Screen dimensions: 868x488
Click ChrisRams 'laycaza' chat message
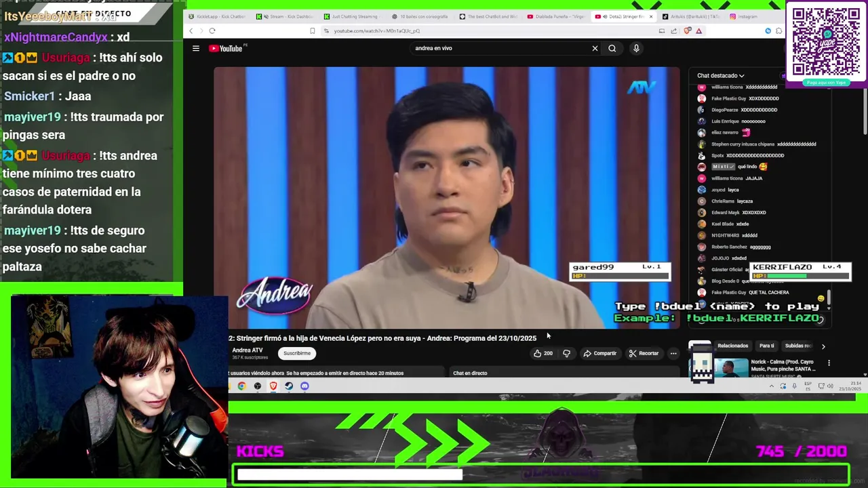(726, 201)
